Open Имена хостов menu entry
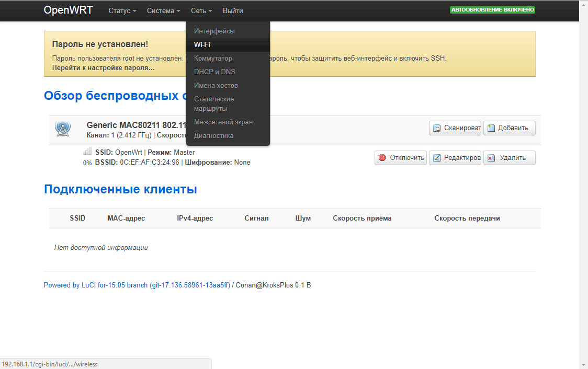Screen dimensions: 588x369 pyautogui.click(x=228, y=85)
